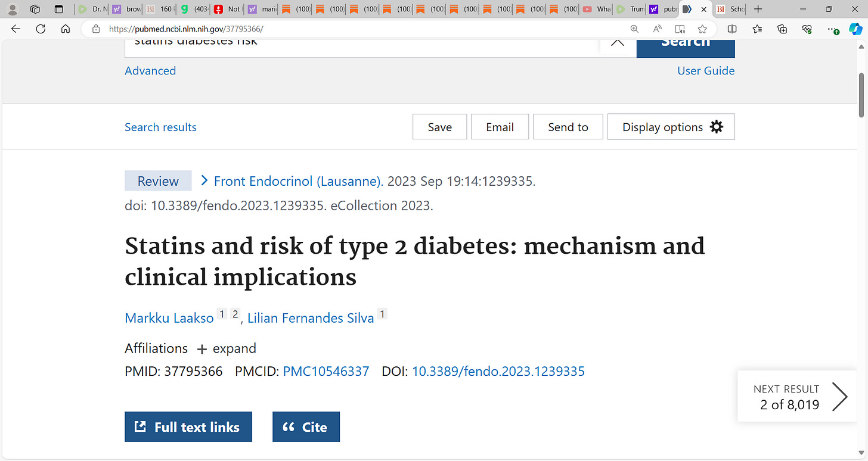Open new tab with plus icon
Screen dimensions: 868x461
758,9
